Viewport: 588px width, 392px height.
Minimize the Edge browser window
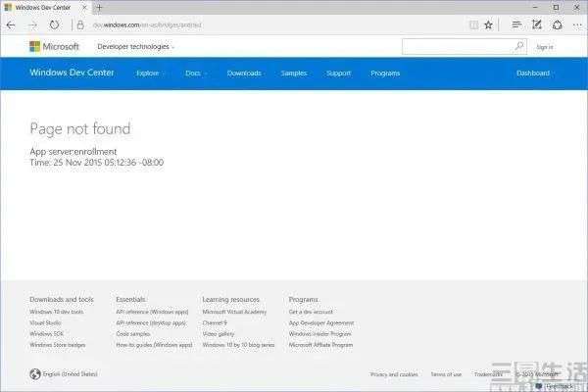pos(535,7)
